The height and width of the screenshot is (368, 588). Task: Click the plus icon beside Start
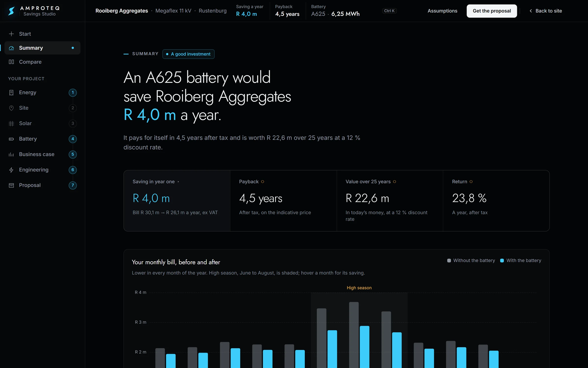coord(11,34)
